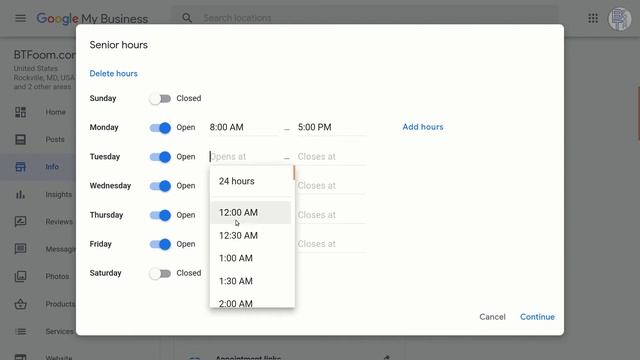
Task: Open Home dashboard icon in sidebar
Action: pos(20,112)
